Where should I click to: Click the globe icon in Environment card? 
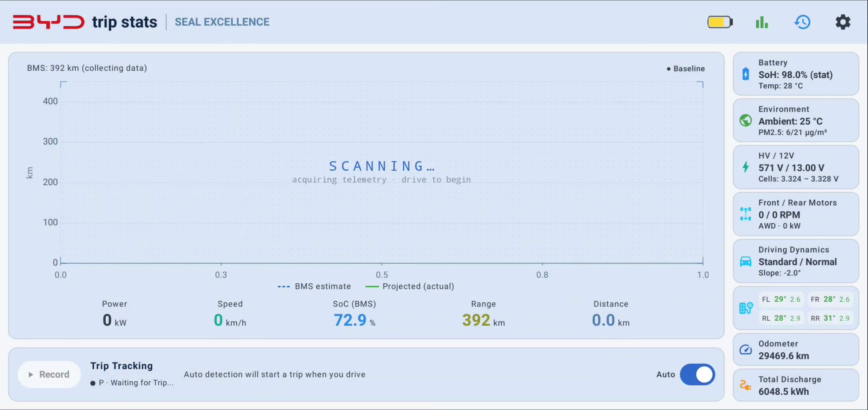point(746,120)
